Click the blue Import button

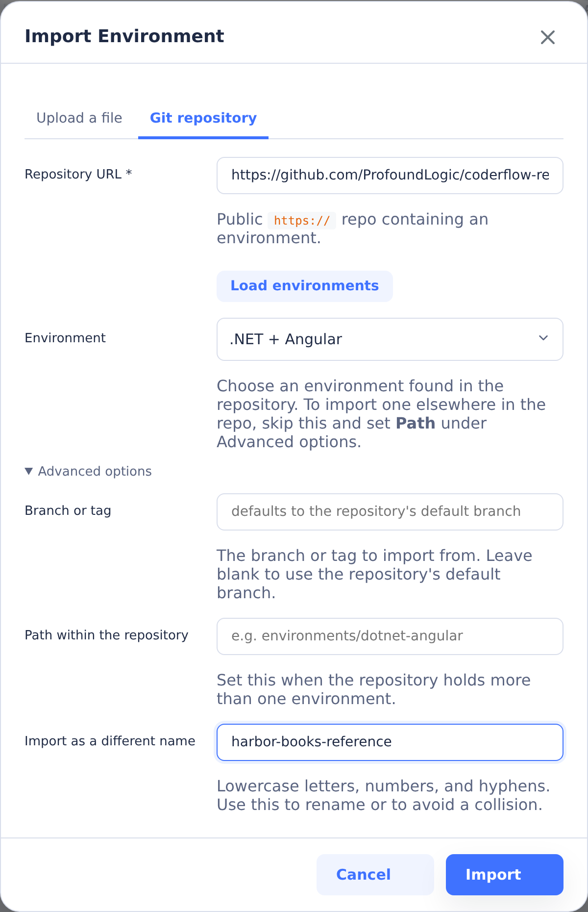point(505,875)
